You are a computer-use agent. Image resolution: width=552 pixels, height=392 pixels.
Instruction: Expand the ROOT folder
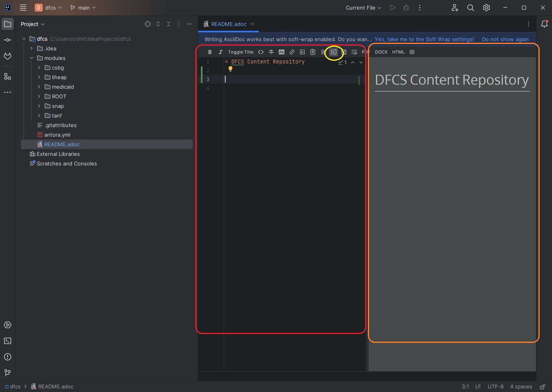(39, 96)
